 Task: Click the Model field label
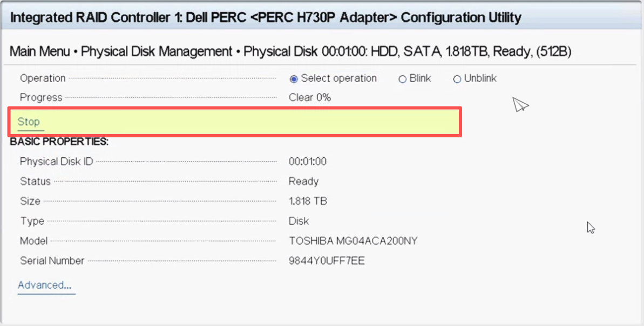click(33, 241)
